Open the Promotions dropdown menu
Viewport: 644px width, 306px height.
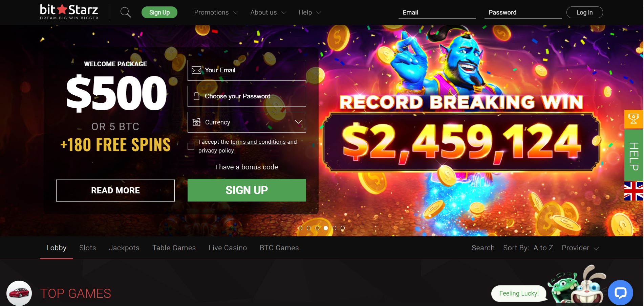tap(216, 13)
